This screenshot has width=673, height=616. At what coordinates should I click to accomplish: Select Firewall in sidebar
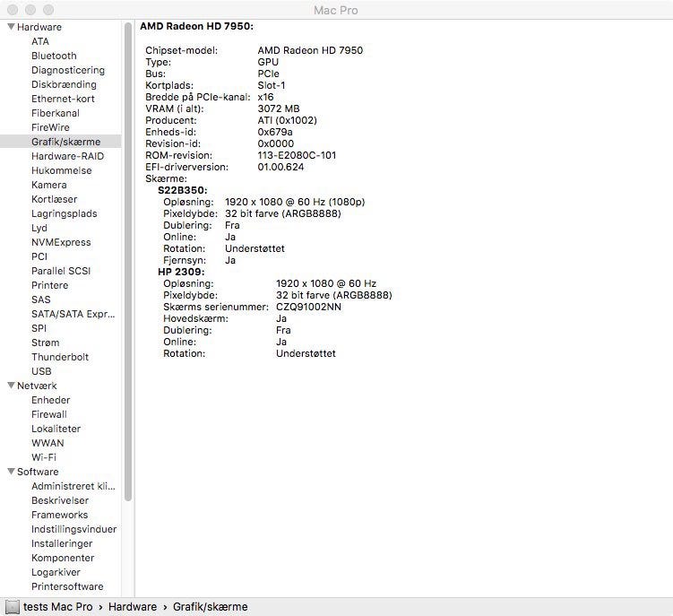click(49, 414)
